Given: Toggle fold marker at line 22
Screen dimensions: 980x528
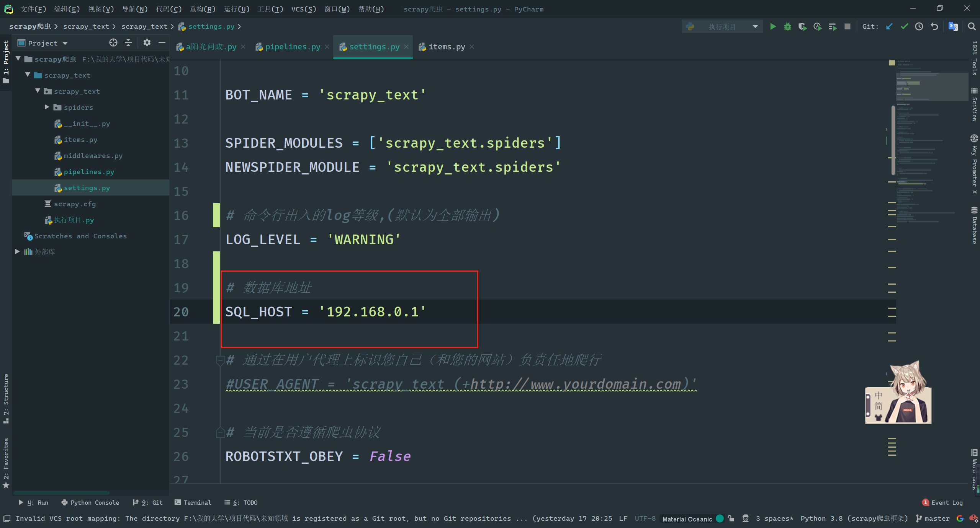Looking at the screenshot, I should [220, 360].
